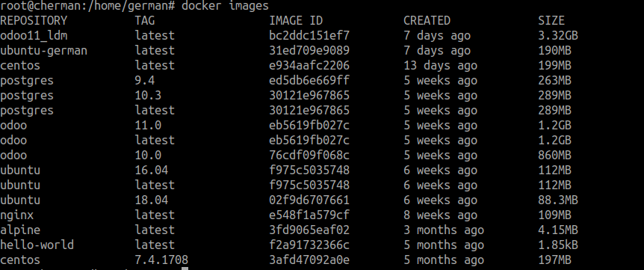Screen dimensions: 644x270
Task: Click the ubuntu 18.04 tag
Action: [151, 200]
